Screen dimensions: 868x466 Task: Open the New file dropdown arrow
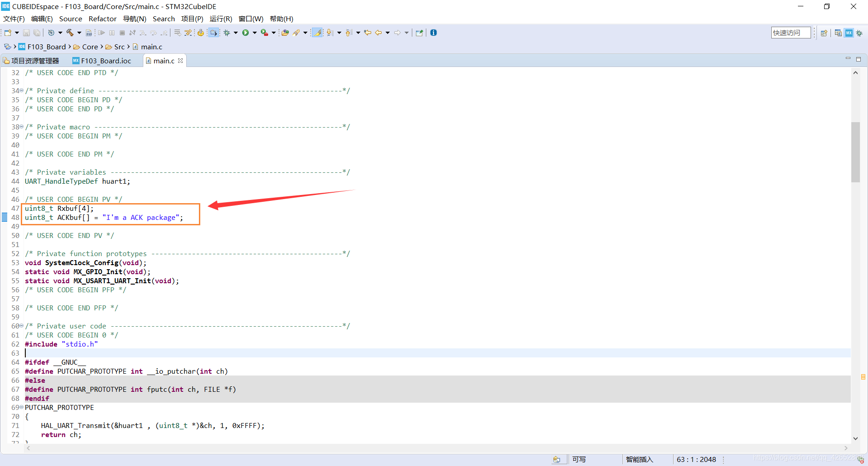(17, 33)
